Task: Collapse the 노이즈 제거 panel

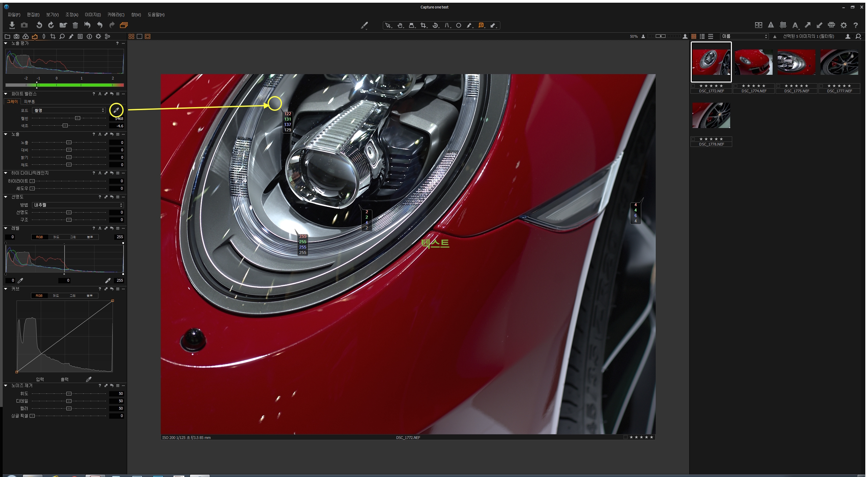Action: 6,385
